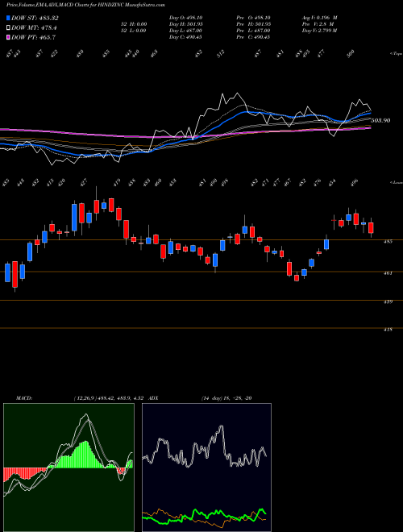Screen dimensions: 403x532
Task: Click the '52 H: 0.00' value
Action: (135, 24)
